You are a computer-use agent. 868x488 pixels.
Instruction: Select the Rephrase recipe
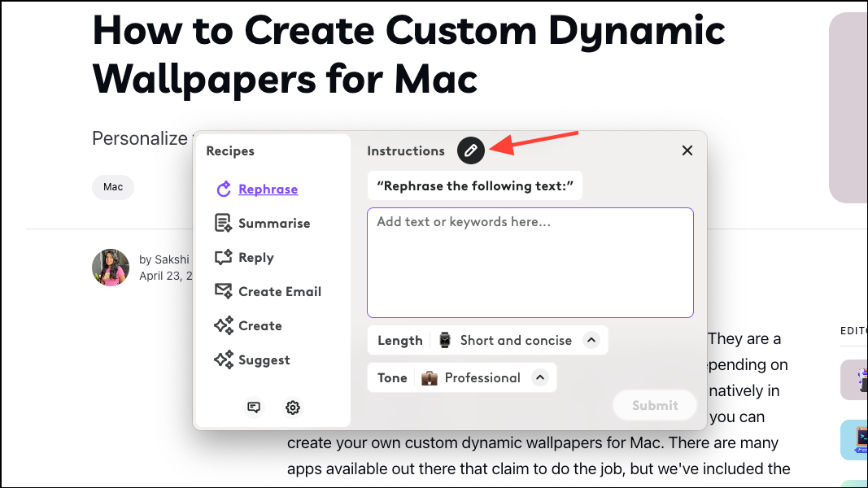[268, 190]
